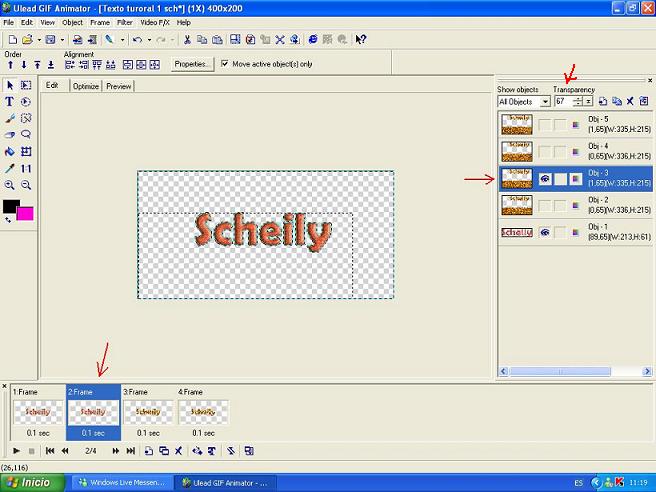Hide Obj - 3 with eye toggle

pos(544,179)
